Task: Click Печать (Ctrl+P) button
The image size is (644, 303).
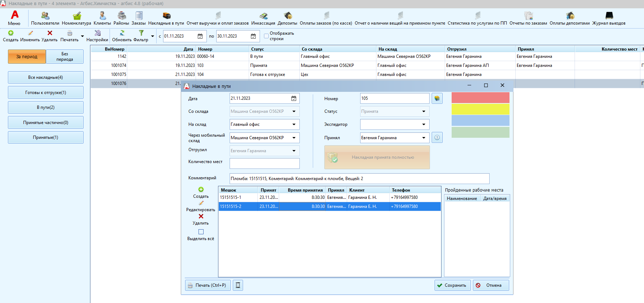Action: 208,285
